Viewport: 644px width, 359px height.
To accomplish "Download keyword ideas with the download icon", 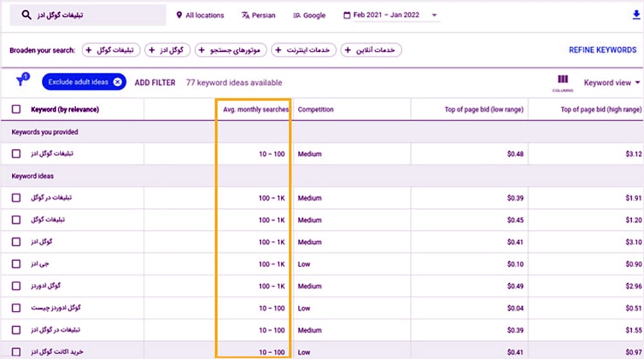I will (636, 15).
